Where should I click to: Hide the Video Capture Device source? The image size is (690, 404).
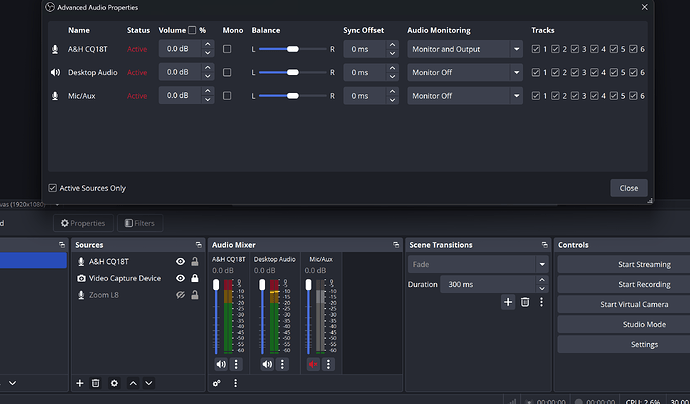tap(180, 278)
